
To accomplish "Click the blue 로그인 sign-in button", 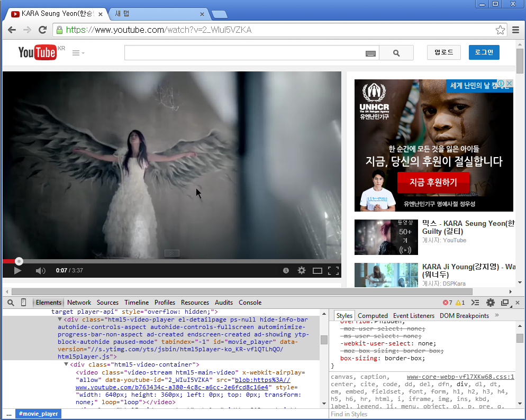I will (x=484, y=52).
